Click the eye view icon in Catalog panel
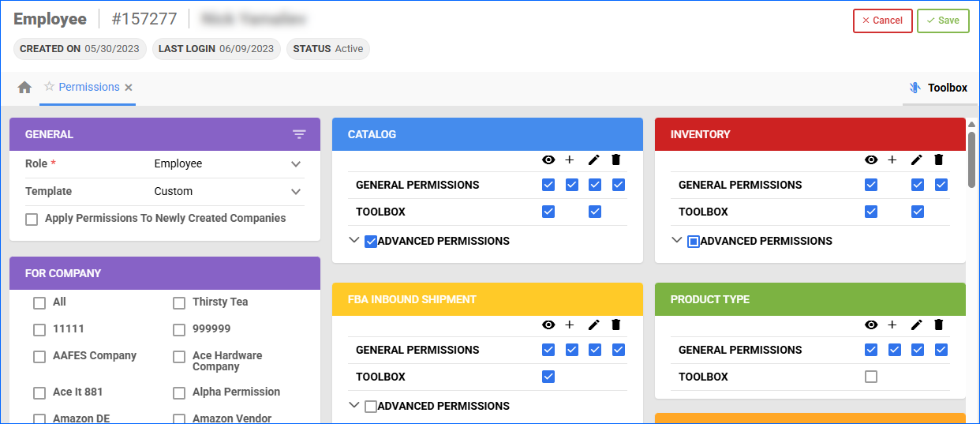 pyautogui.click(x=548, y=159)
